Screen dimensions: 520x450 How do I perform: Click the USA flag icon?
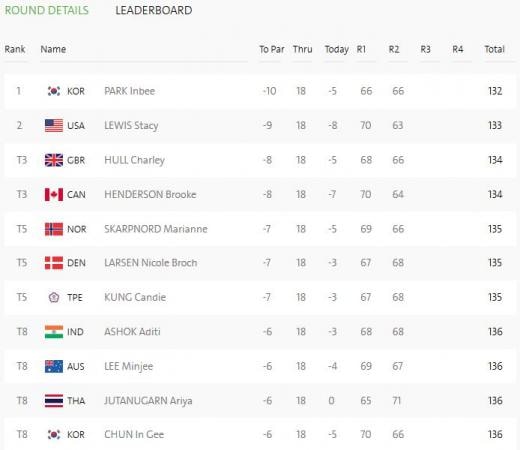54,126
